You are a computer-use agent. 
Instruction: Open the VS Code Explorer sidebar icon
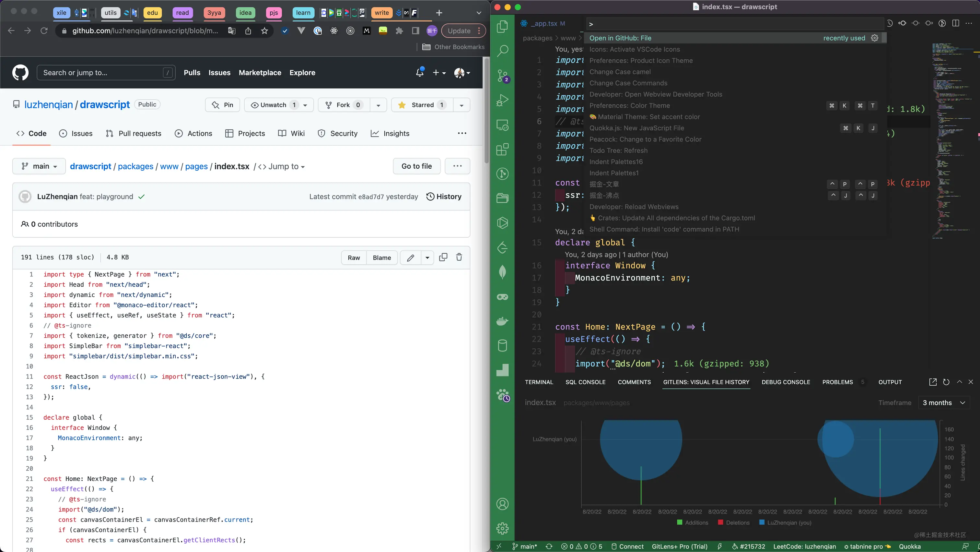tap(502, 27)
